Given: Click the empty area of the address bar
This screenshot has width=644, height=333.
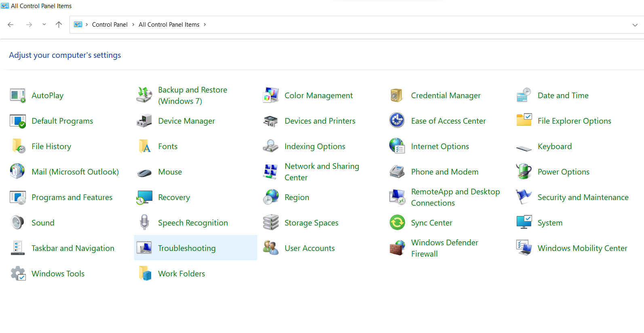Looking at the screenshot, I should tap(404, 25).
